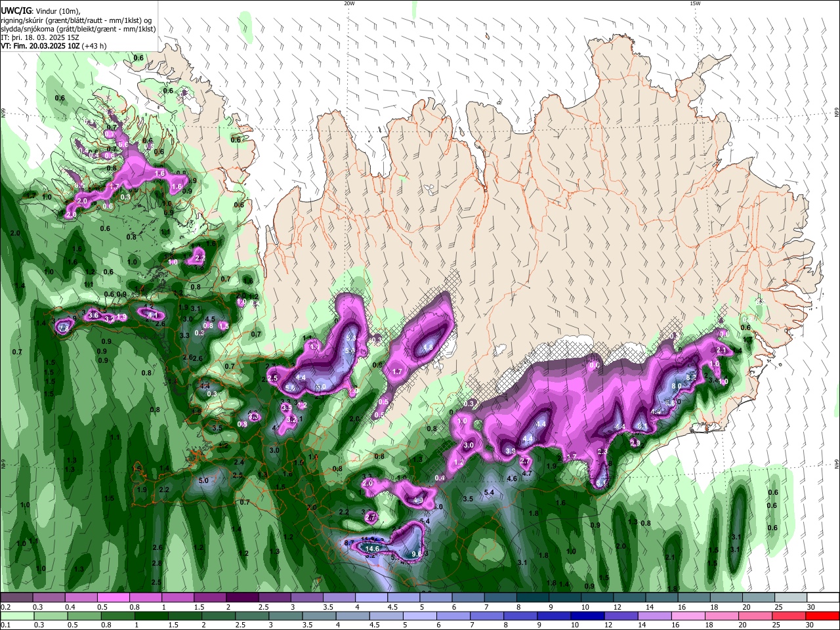Screen dimensions: 840x630
Task: Click the '0.2' label on the upper snow scale
Action: tap(5, 607)
